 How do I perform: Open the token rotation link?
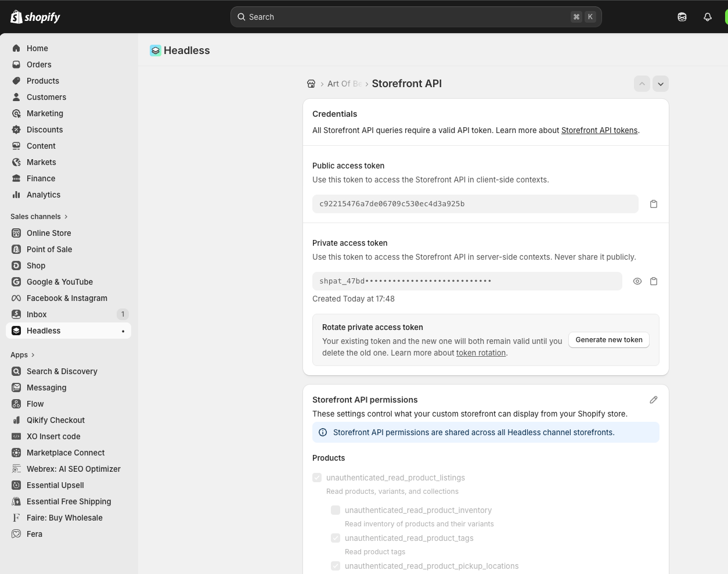tap(481, 353)
